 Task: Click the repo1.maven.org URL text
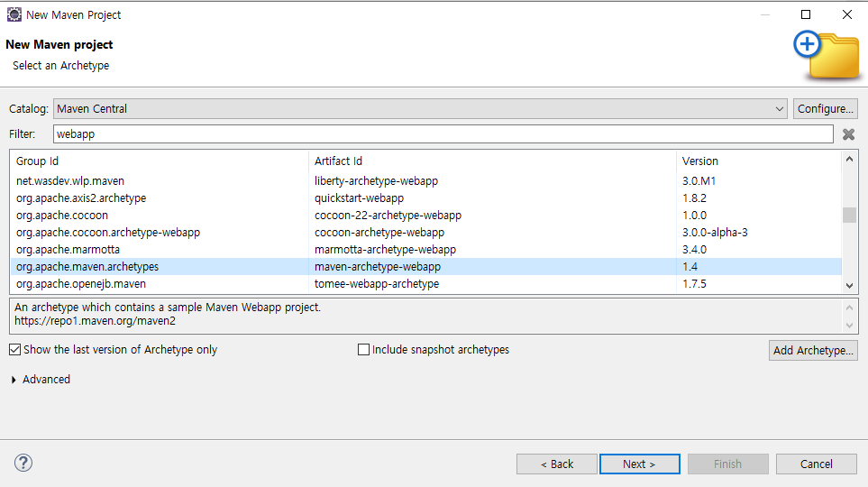pos(96,321)
